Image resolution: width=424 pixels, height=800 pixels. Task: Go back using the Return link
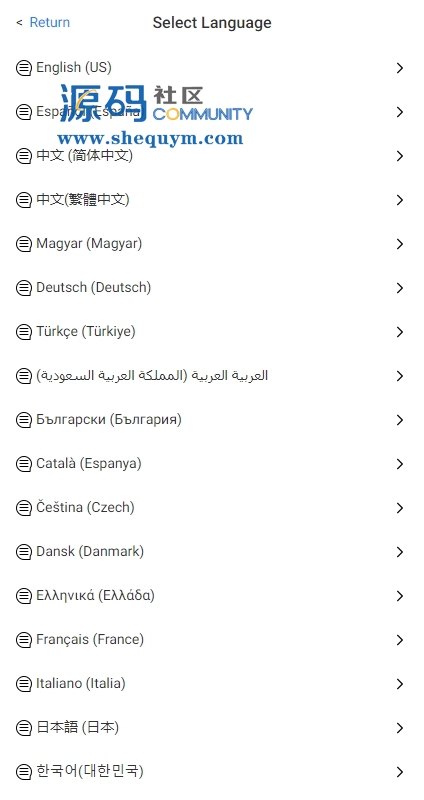[49, 22]
